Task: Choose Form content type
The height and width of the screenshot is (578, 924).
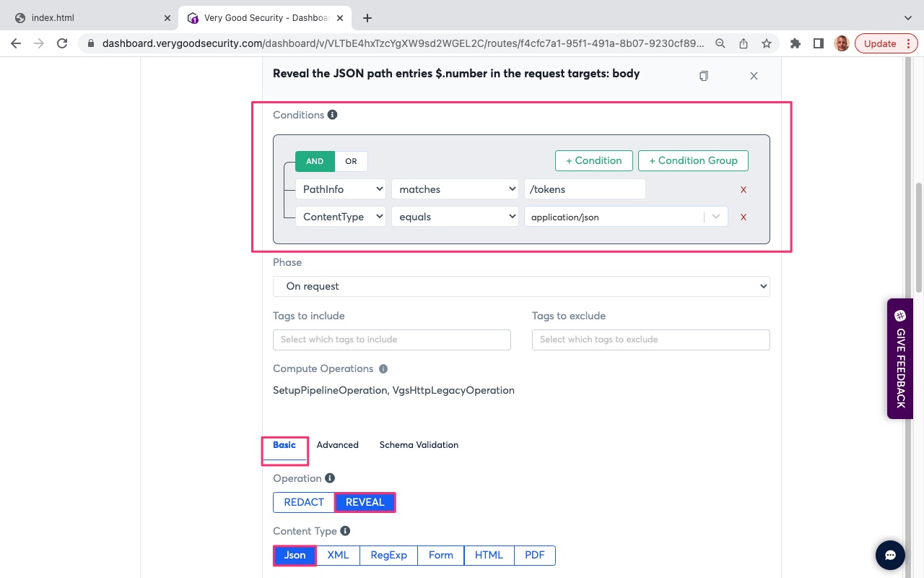Action: coord(441,555)
